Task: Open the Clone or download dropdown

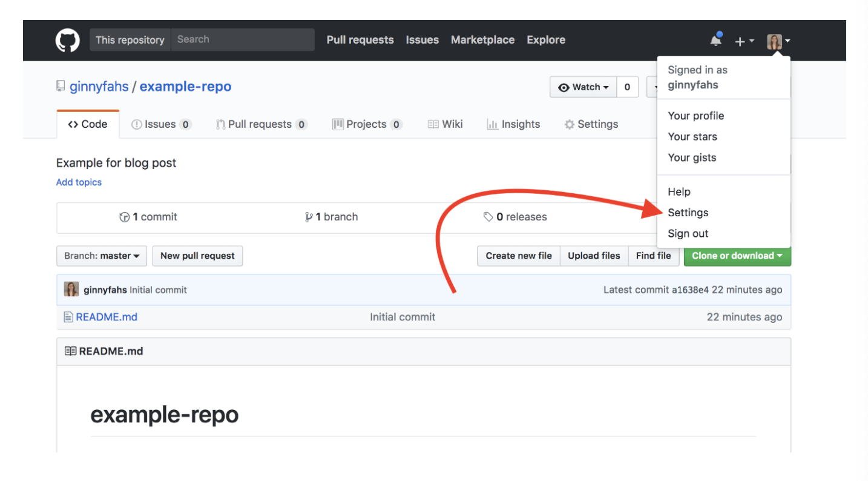Action: (737, 256)
